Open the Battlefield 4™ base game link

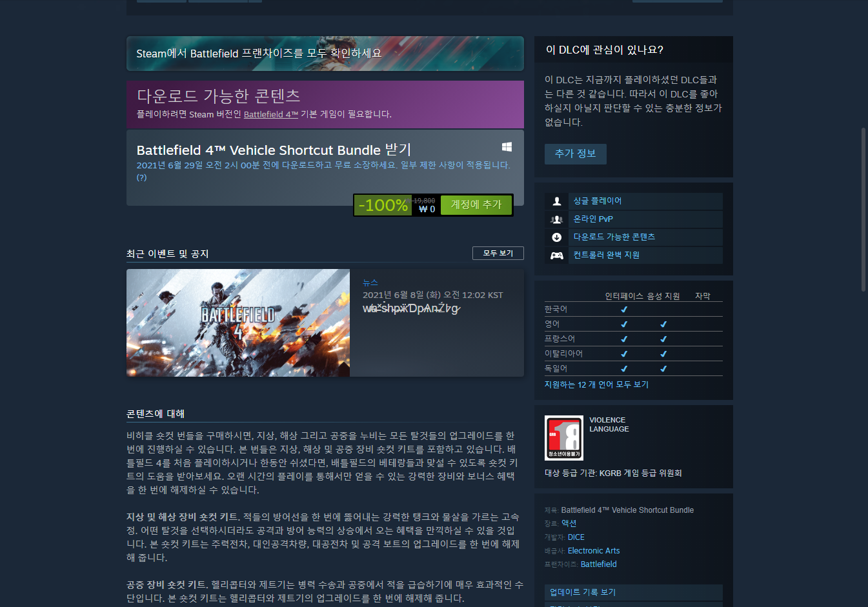click(x=271, y=114)
